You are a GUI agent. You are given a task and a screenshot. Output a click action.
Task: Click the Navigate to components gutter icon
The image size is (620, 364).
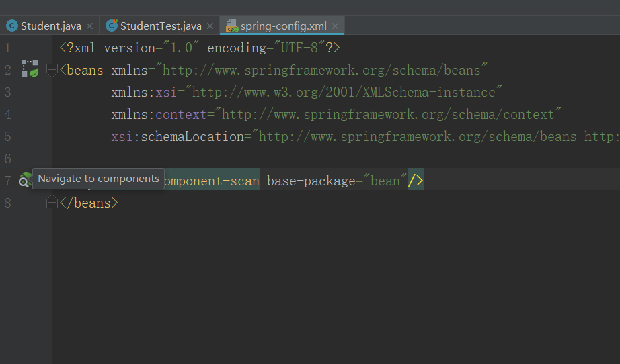tap(25, 179)
